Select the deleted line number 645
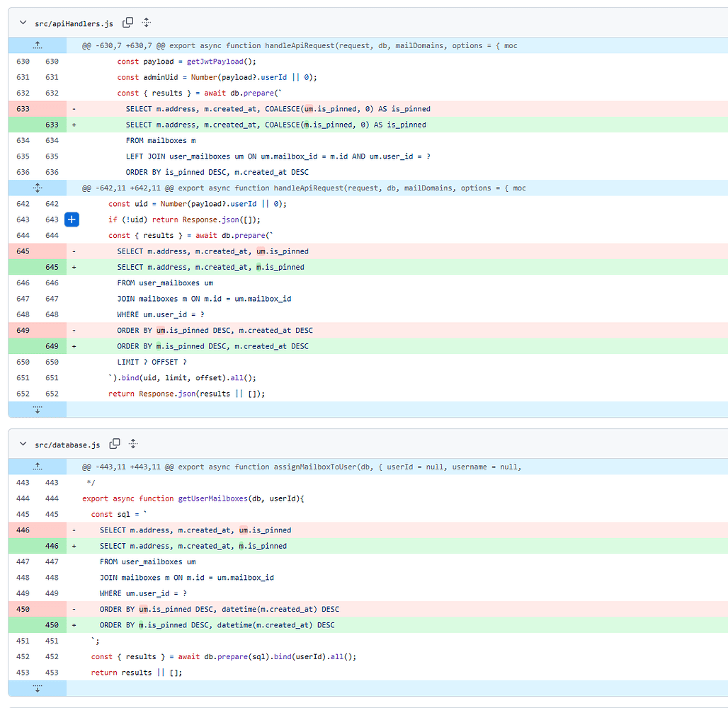 point(23,251)
